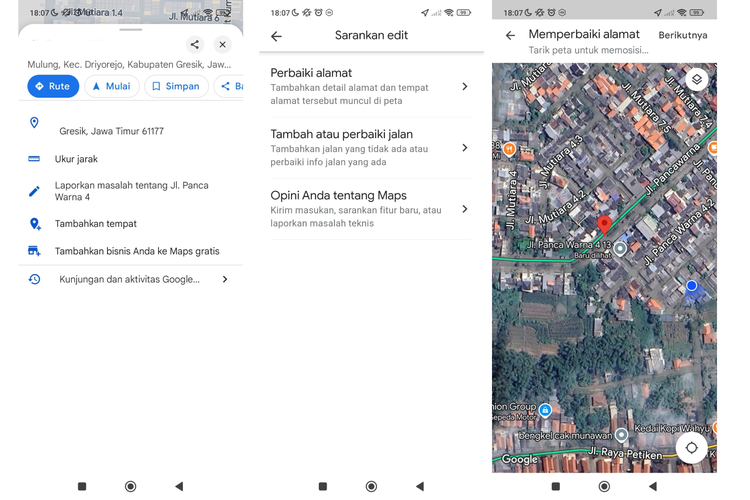Close the place details sheet
The height and width of the screenshot is (500, 750).
click(222, 44)
